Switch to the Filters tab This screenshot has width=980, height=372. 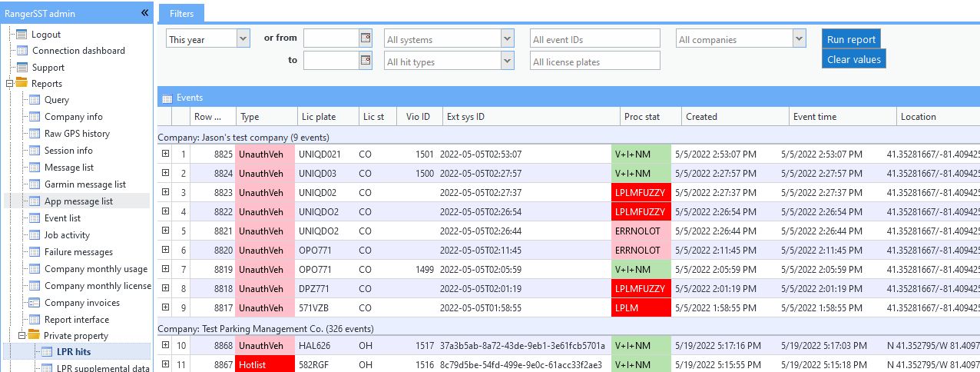click(181, 13)
